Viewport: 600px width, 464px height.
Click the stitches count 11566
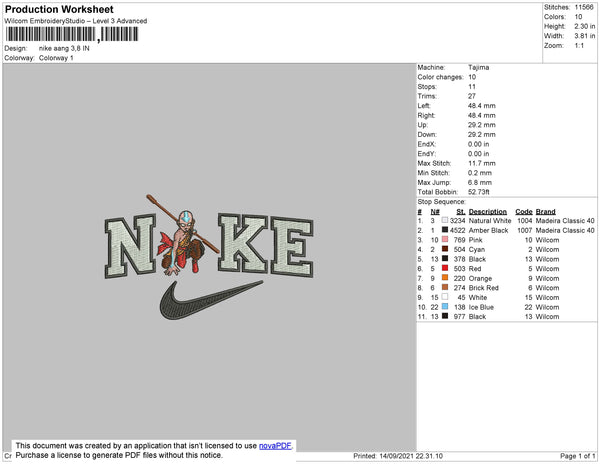pyautogui.click(x=584, y=7)
